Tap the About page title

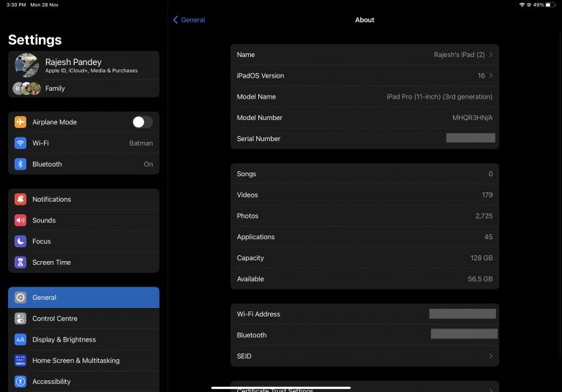tap(364, 20)
